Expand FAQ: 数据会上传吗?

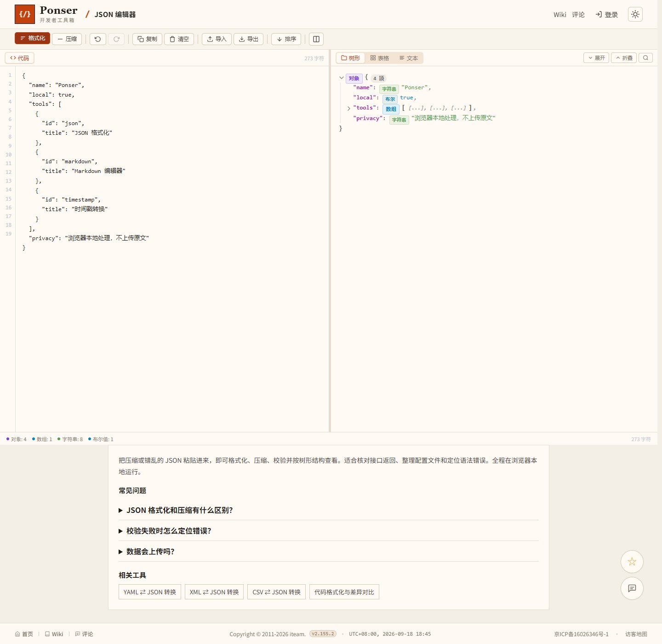[328, 552]
